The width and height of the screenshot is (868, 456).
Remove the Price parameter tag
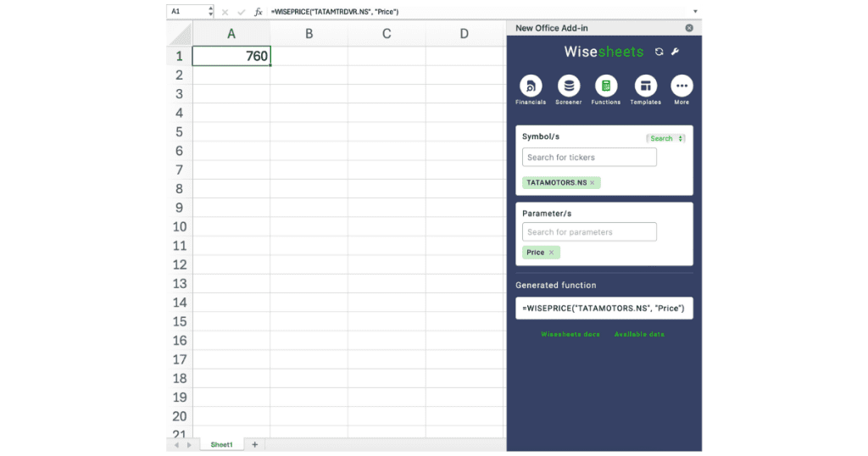click(551, 253)
